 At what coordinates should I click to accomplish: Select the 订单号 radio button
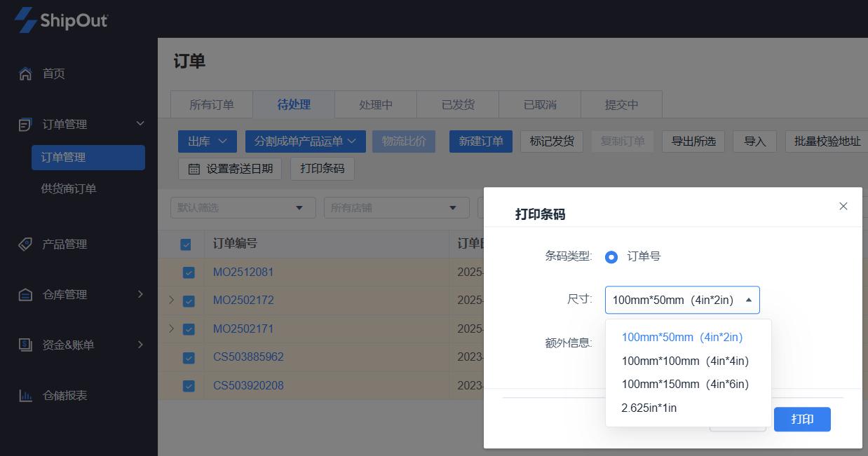[x=611, y=257]
